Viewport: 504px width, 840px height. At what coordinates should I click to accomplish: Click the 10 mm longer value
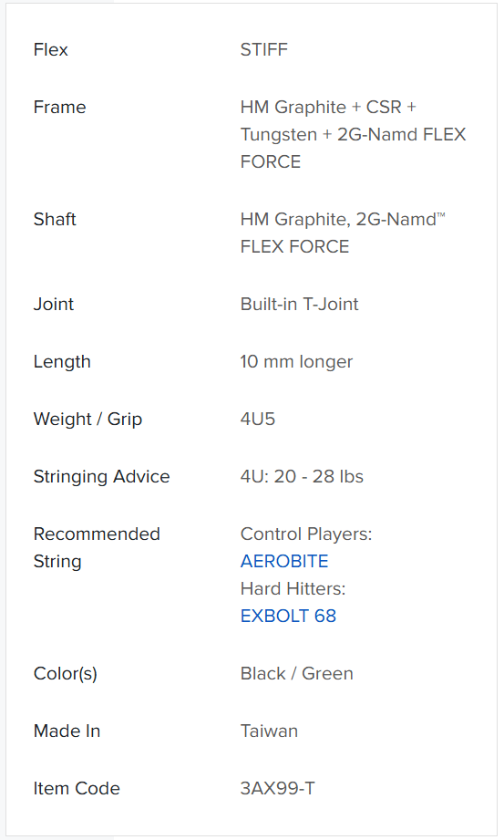click(x=296, y=361)
